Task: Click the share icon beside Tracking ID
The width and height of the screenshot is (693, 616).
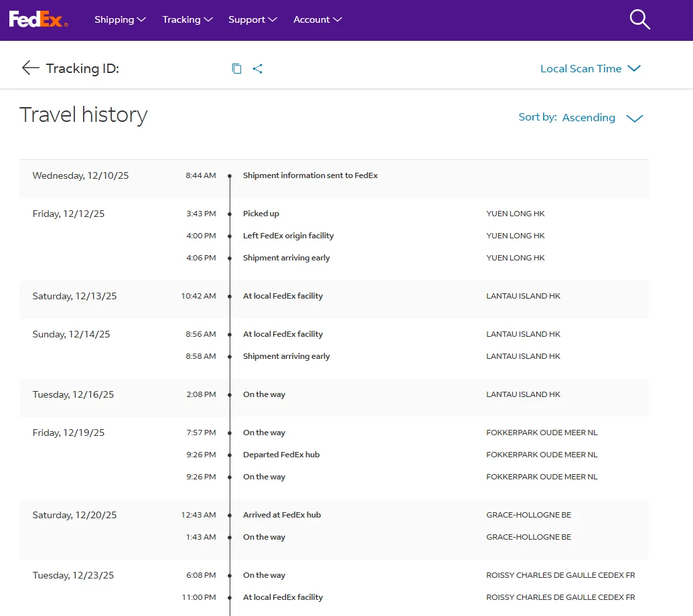Action: click(258, 68)
